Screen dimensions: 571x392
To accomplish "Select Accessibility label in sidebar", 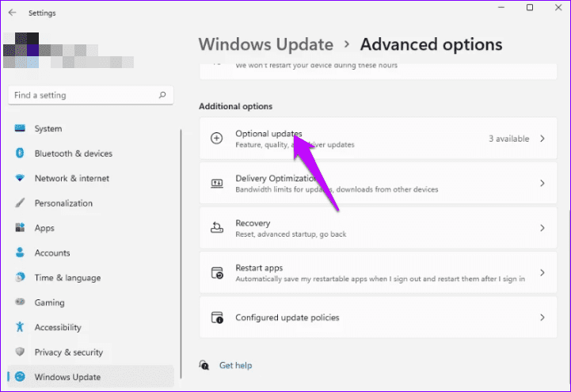I will tap(58, 327).
